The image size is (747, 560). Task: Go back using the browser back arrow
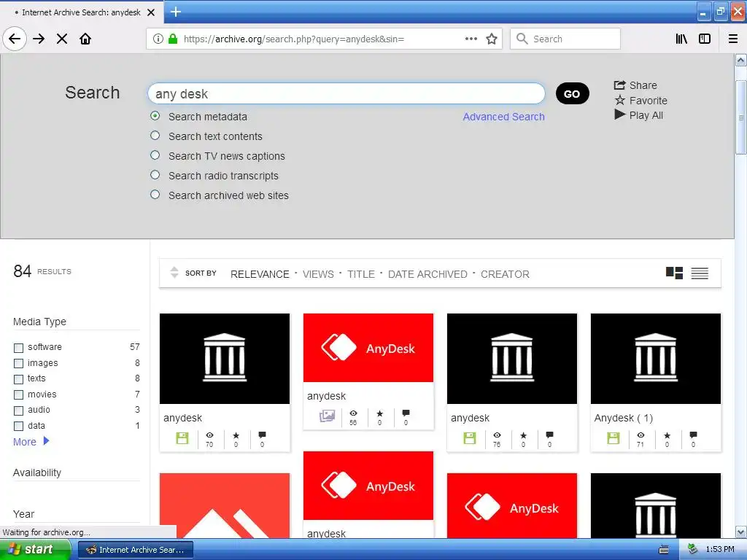(15, 39)
